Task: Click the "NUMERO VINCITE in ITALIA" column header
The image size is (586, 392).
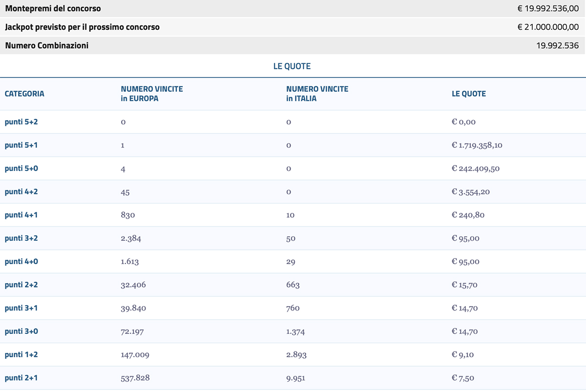Action: 317,94
